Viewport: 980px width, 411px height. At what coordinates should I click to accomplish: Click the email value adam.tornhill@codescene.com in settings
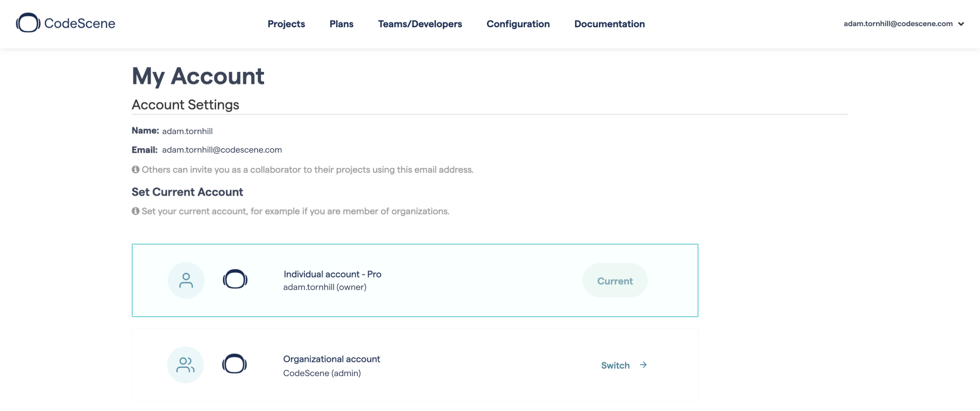click(222, 150)
